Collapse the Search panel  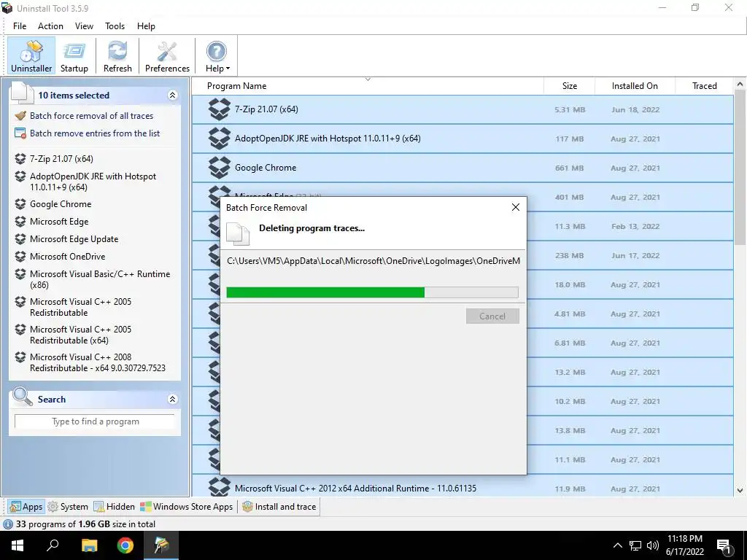coord(172,399)
